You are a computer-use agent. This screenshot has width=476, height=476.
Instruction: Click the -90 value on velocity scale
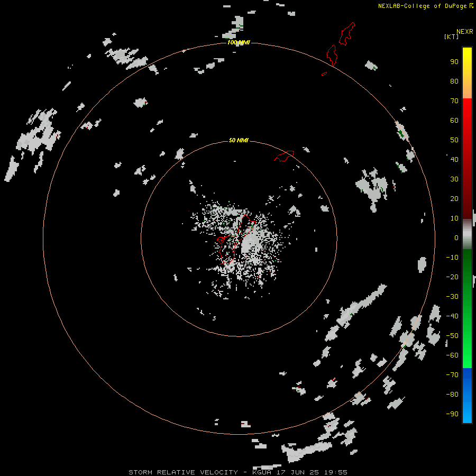click(452, 414)
